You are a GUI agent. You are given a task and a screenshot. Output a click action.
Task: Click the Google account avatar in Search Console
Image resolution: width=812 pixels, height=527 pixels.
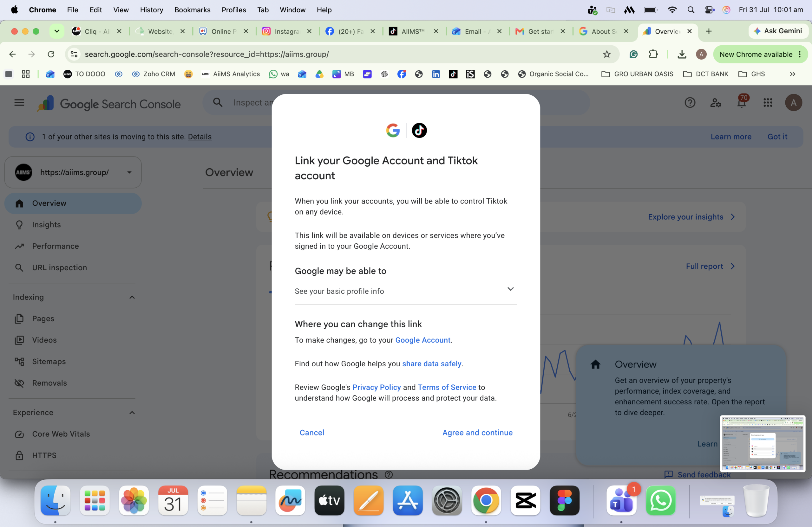(793, 103)
